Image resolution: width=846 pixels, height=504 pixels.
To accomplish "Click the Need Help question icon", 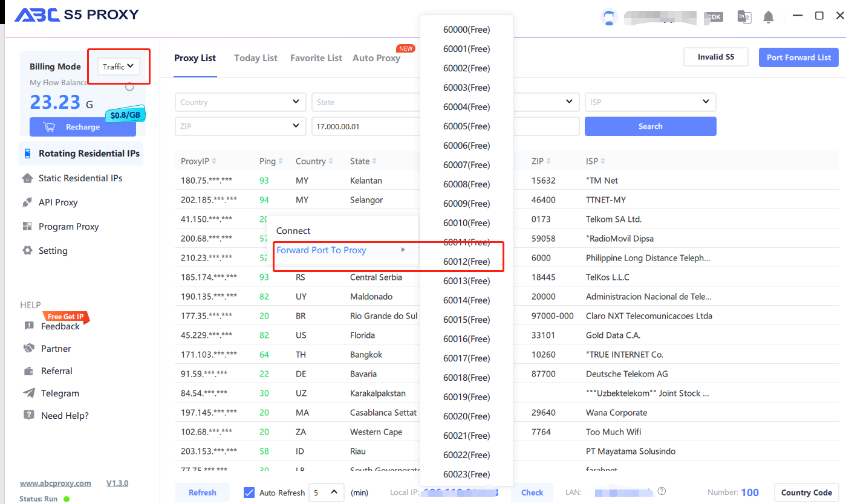I will point(29,416).
